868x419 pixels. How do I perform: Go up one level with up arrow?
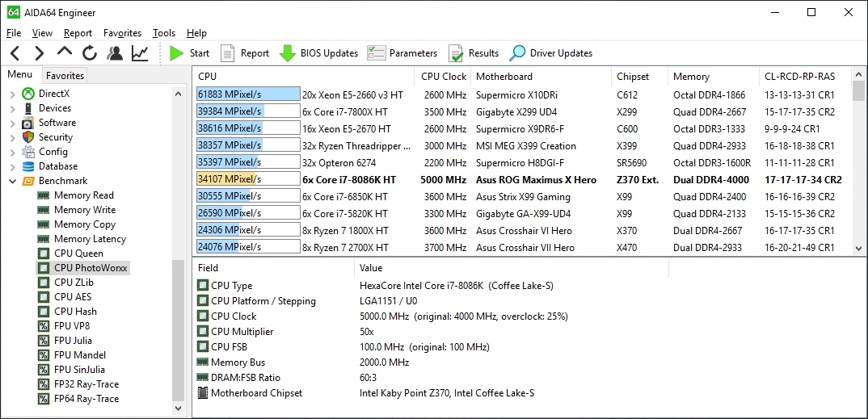65,53
